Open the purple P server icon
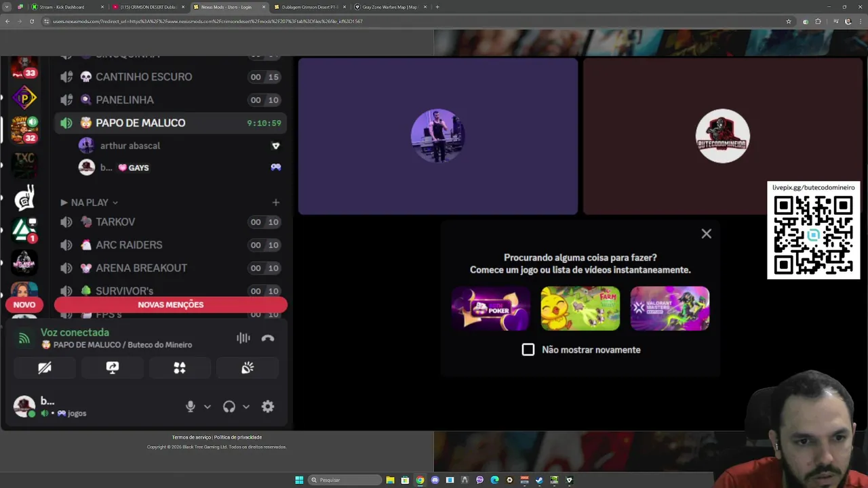Viewport: 868px width, 488px height. [x=24, y=98]
